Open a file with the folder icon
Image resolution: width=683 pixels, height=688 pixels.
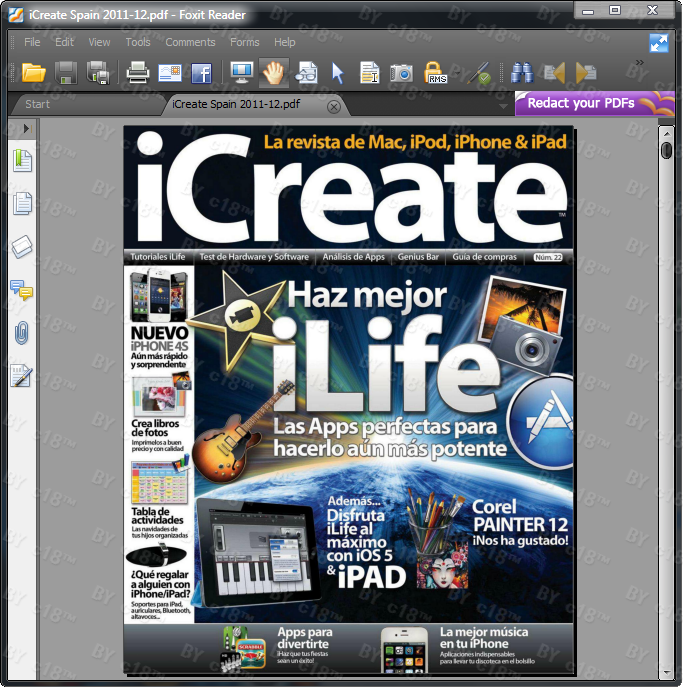[x=34, y=73]
